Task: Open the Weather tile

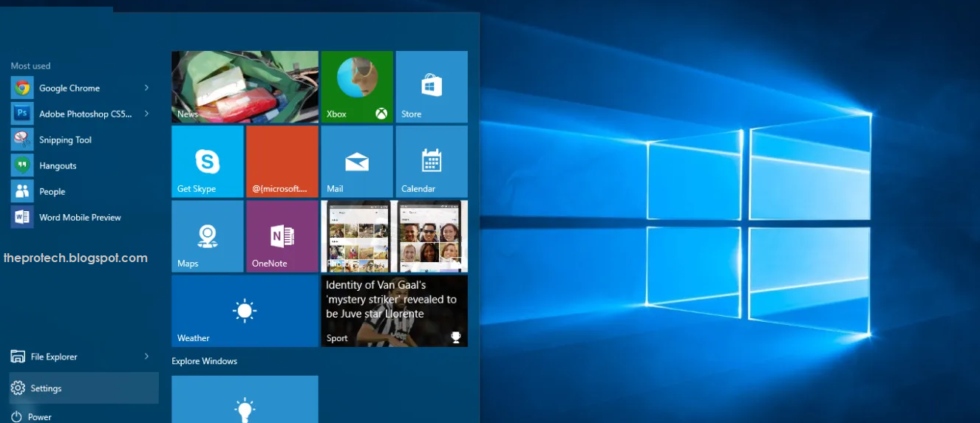Action: coord(245,311)
